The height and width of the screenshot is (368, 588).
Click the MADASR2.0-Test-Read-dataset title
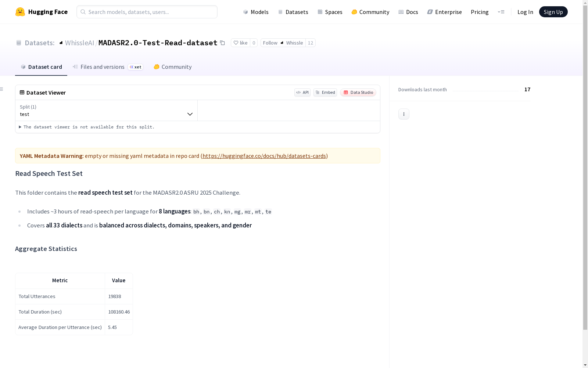click(158, 43)
